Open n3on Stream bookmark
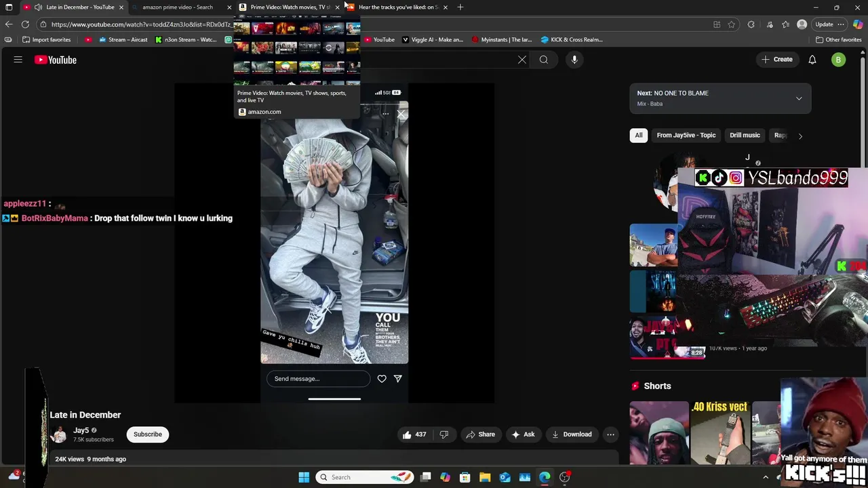 pyautogui.click(x=186, y=39)
